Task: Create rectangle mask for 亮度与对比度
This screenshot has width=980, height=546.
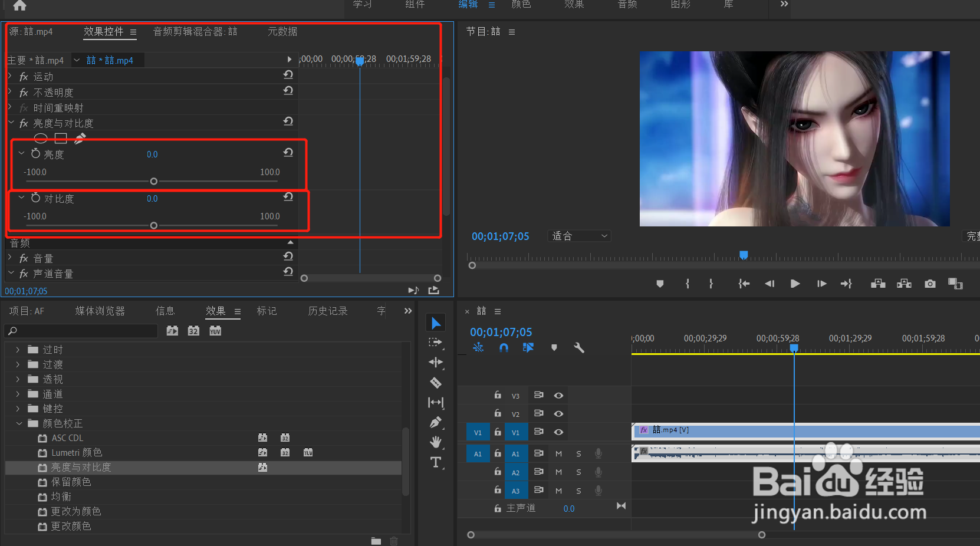Action: pos(61,139)
